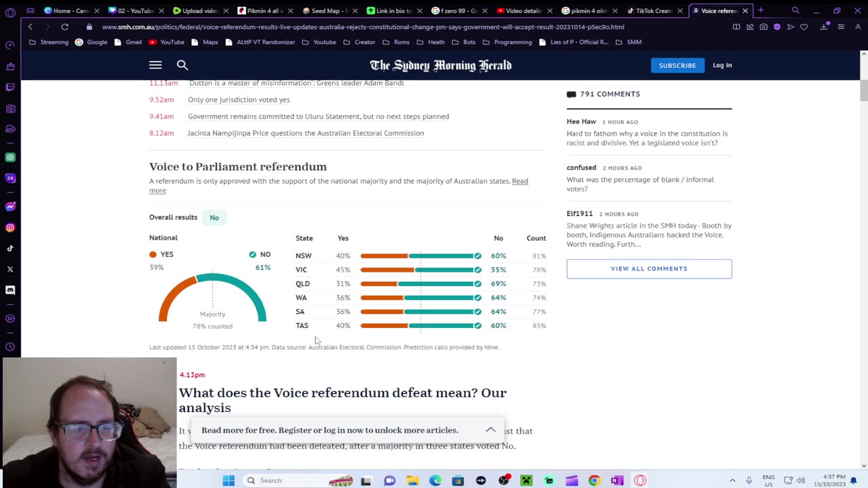Click View All Comments button
Image resolution: width=868 pixels, height=488 pixels.
click(x=649, y=268)
